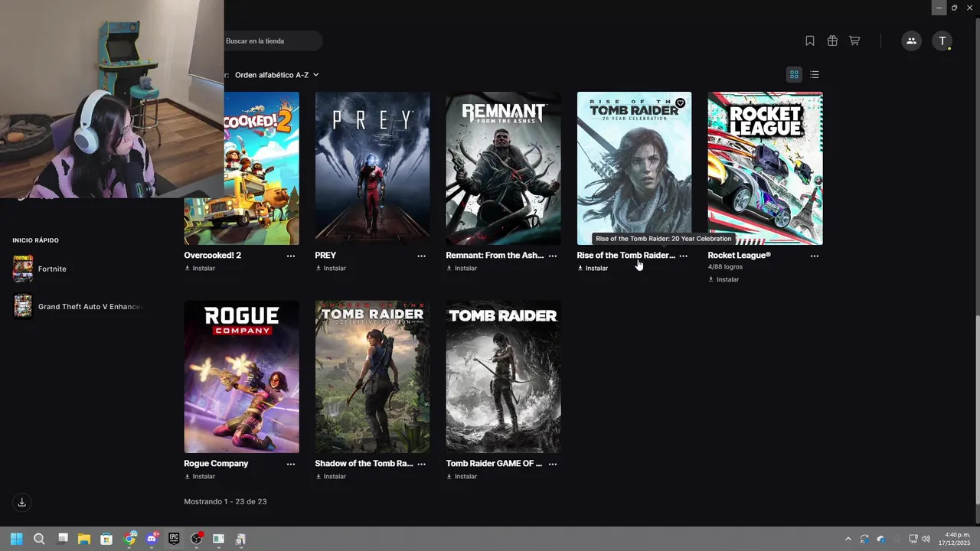Open Rise of the Tomb Raider options menu
The height and width of the screenshot is (551, 980).
[x=684, y=256]
